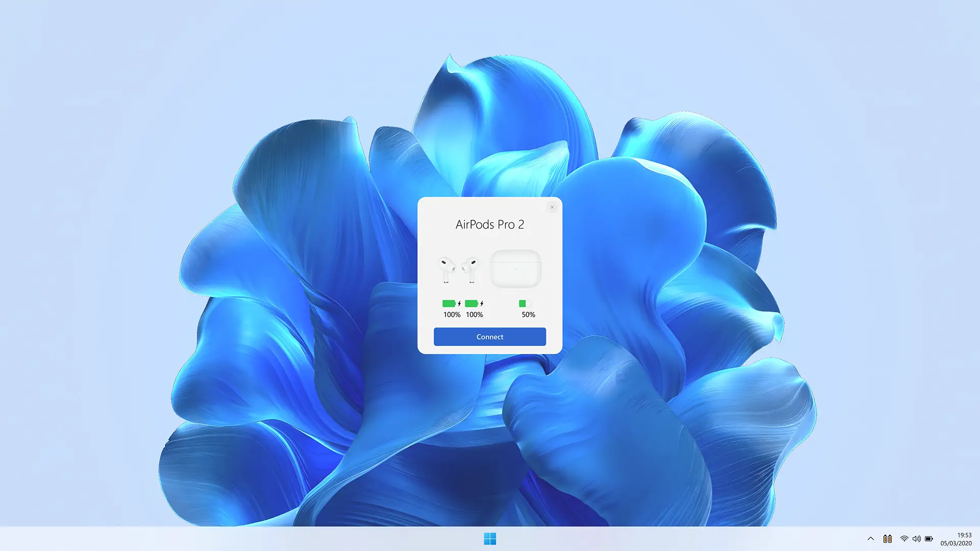Click the charging bolt beside right earbud battery
Image resolution: width=980 pixels, height=551 pixels.
point(482,304)
